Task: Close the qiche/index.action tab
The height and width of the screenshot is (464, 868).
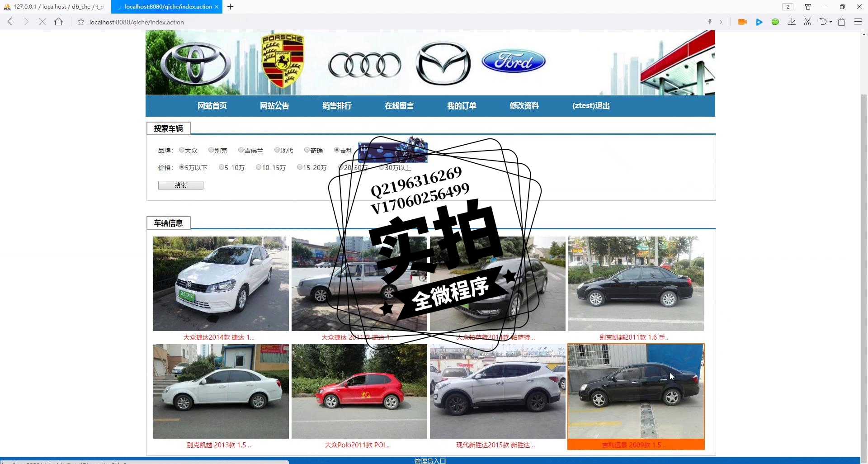Action: point(217,7)
